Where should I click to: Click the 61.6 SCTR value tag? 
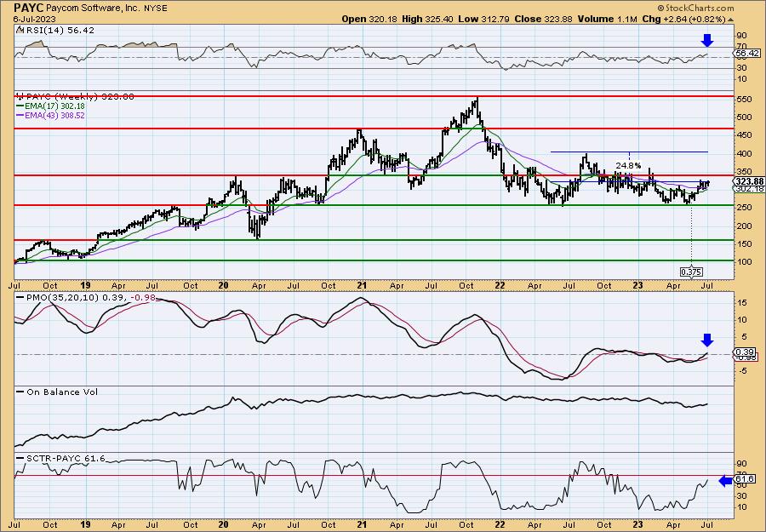[x=745, y=479]
